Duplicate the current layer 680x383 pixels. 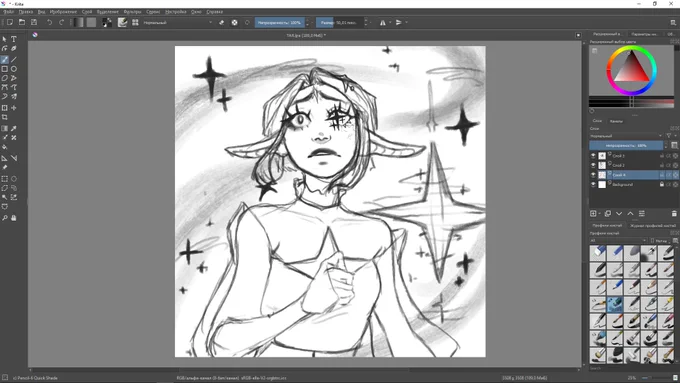coord(608,214)
